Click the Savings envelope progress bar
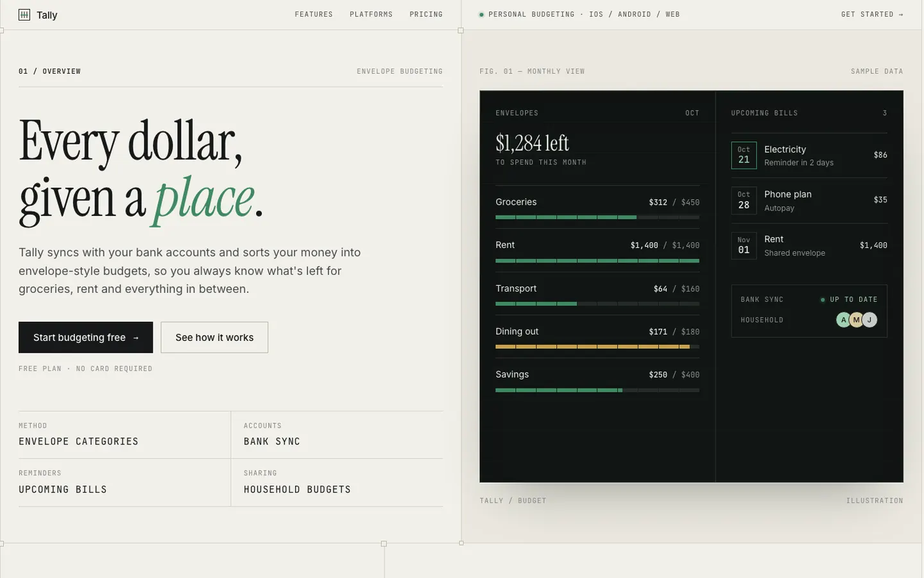 [x=597, y=390]
